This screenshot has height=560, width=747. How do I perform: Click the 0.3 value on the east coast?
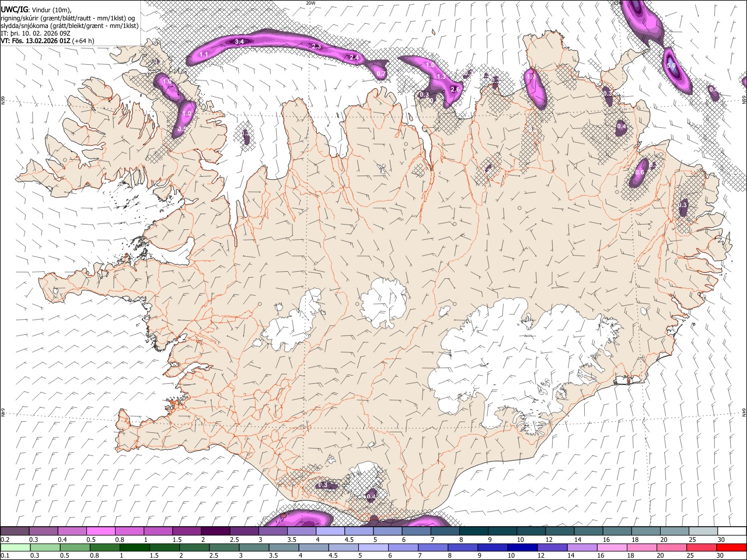point(683,204)
